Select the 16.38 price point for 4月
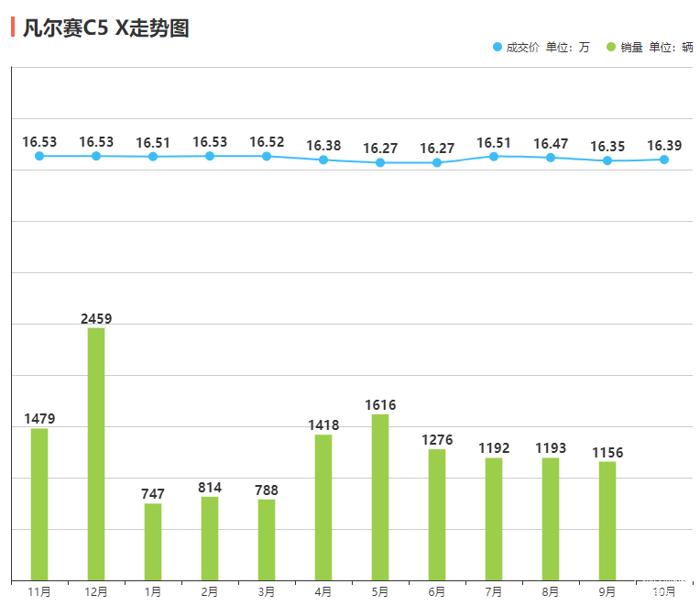Screen dimensions: 700x606 [x=323, y=160]
